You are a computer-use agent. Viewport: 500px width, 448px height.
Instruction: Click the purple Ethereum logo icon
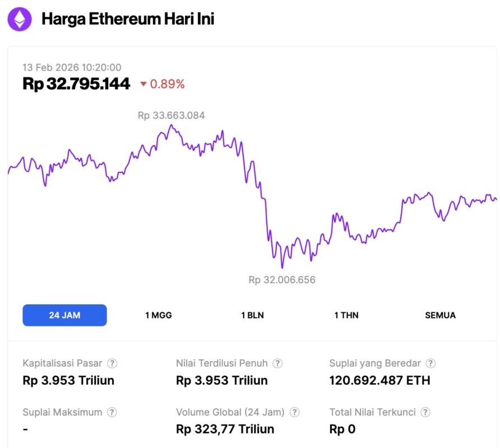(x=20, y=20)
